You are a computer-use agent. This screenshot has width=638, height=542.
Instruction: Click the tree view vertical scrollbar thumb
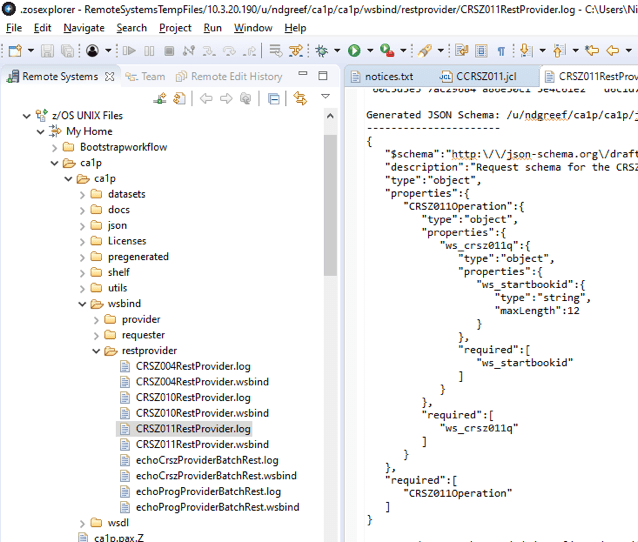330,205
